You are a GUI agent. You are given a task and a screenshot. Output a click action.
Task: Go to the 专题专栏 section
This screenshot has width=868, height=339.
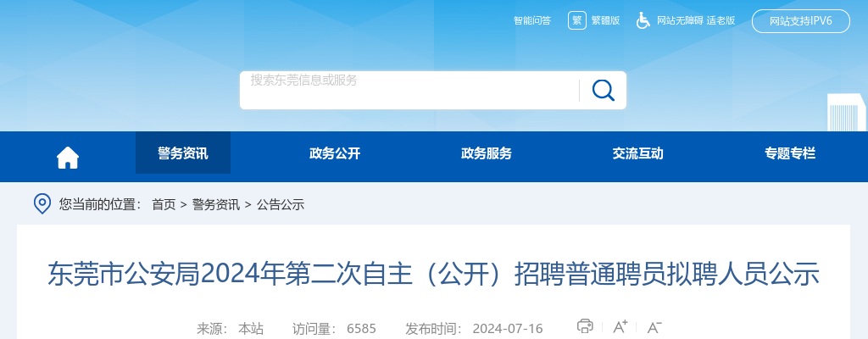coord(790,153)
